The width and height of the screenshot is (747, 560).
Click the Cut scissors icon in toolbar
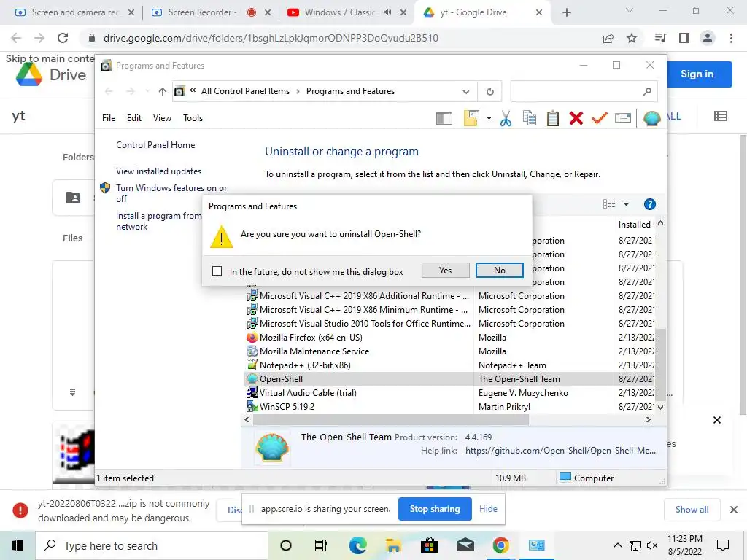506,118
